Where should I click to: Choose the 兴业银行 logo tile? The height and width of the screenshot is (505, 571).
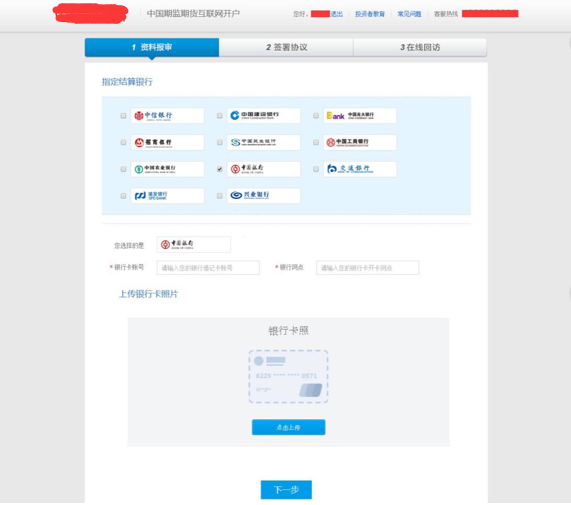[264, 196]
